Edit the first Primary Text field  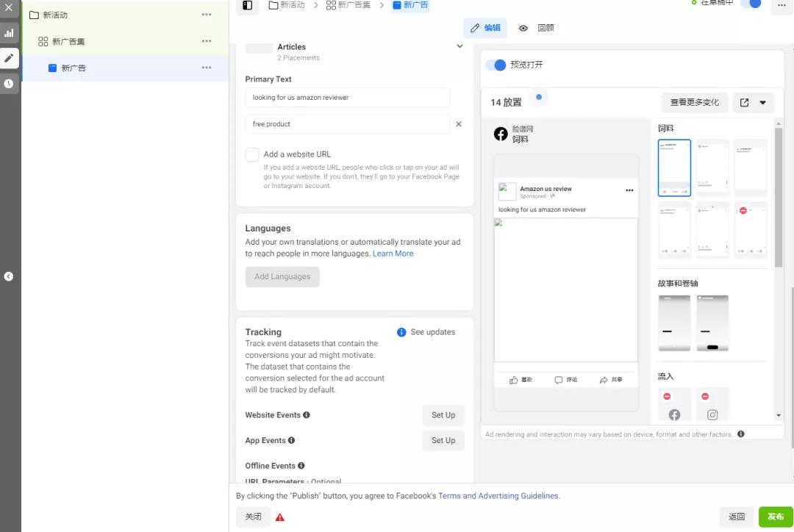347,98
